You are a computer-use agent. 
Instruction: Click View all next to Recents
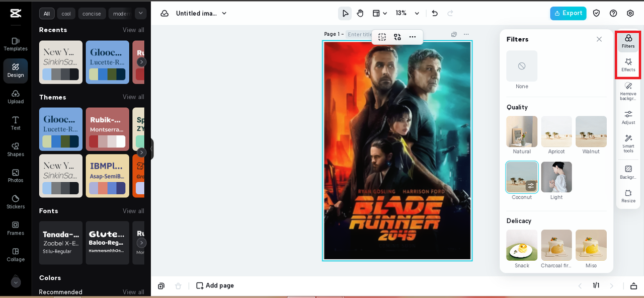click(133, 30)
